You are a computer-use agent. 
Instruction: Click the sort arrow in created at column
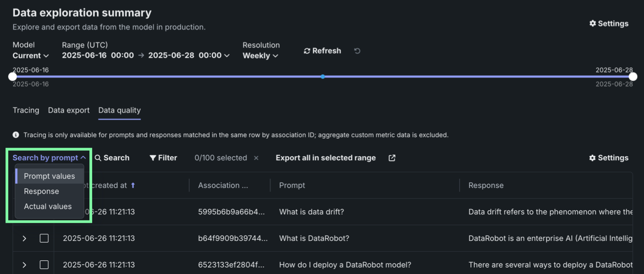tap(133, 185)
